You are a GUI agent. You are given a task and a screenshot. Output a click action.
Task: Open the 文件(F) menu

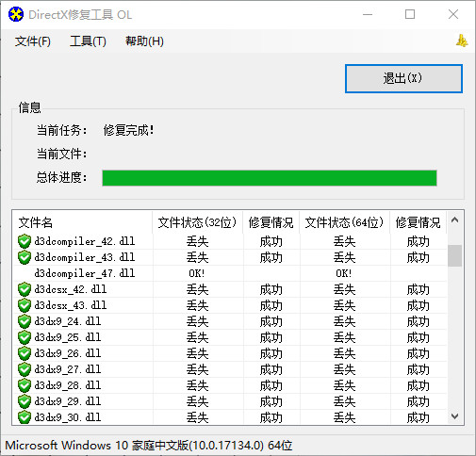[33, 41]
